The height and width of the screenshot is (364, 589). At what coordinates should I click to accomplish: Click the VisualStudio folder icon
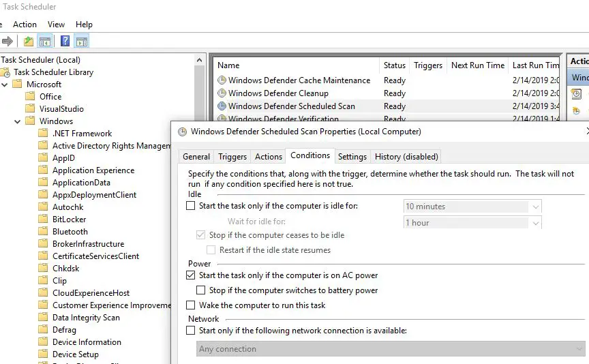pyautogui.click(x=30, y=108)
